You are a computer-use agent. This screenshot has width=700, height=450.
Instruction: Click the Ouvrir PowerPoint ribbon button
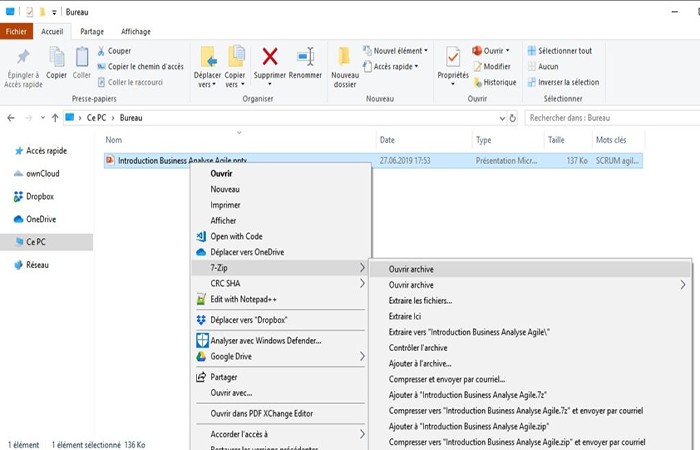[x=491, y=51]
